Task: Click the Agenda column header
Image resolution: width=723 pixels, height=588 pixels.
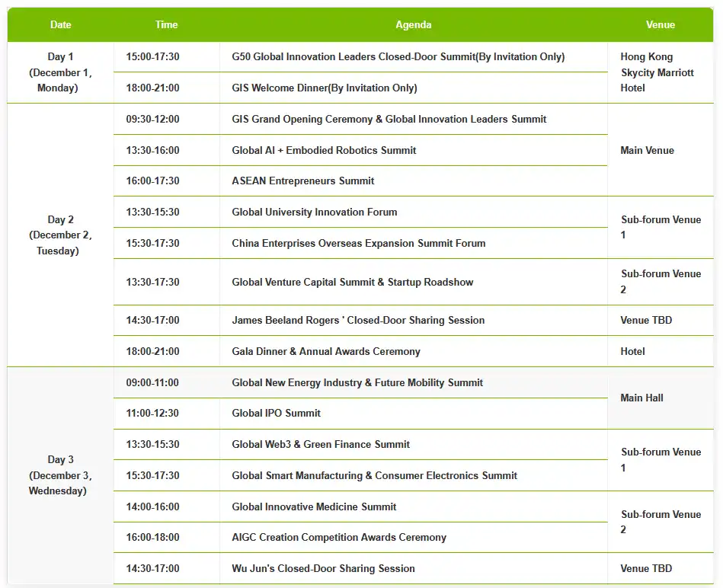Action: (x=413, y=24)
